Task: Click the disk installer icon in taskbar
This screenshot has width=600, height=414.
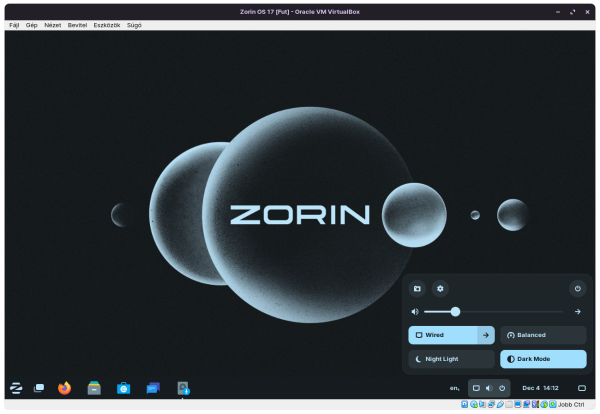Action: tap(183, 388)
